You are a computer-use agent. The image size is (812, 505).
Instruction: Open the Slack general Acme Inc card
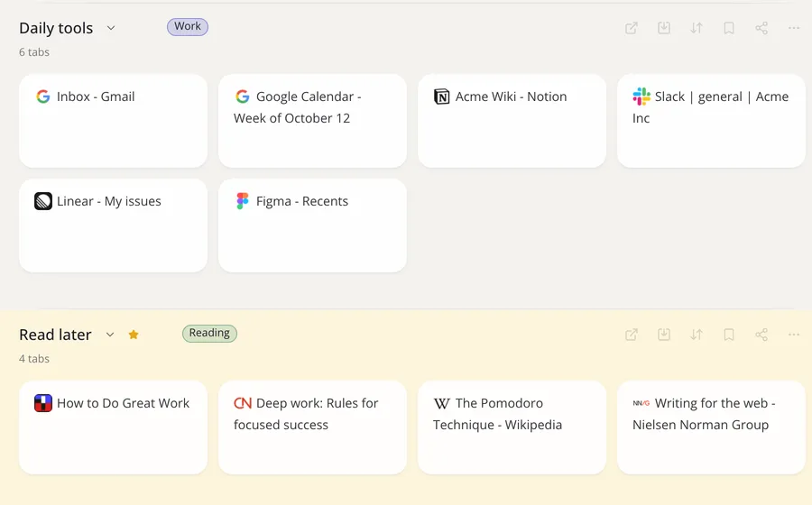712,121
